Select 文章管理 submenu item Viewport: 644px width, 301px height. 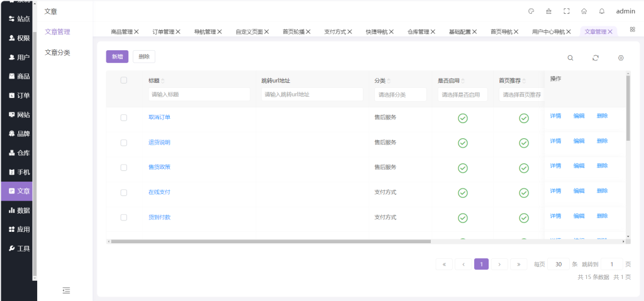click(x=57, y=31)
